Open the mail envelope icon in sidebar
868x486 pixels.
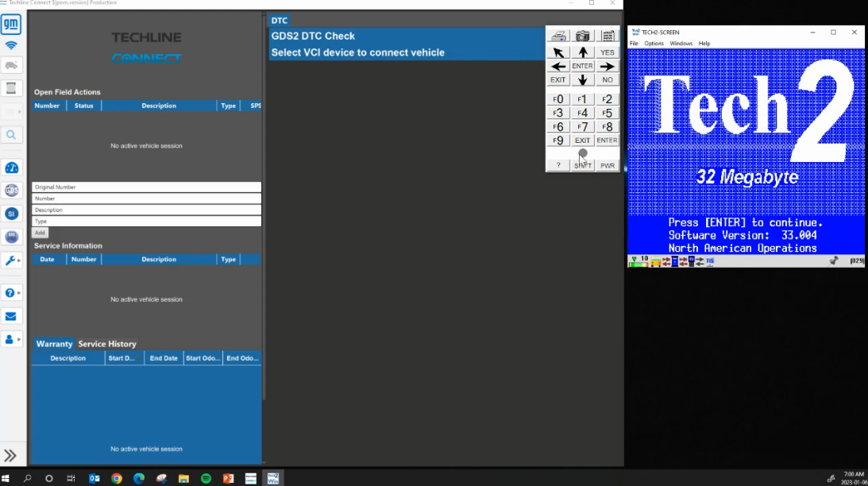pos(11,316)
